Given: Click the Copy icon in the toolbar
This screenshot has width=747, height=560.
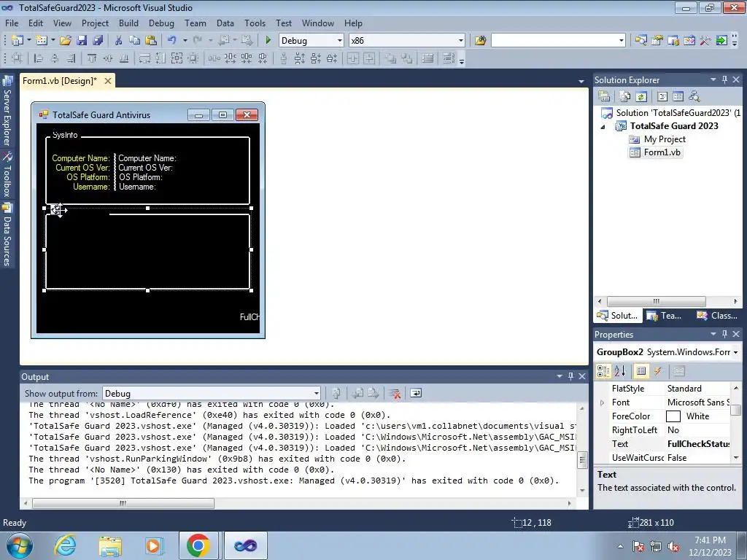Looking at the screenshot, I should pos(135,41).
